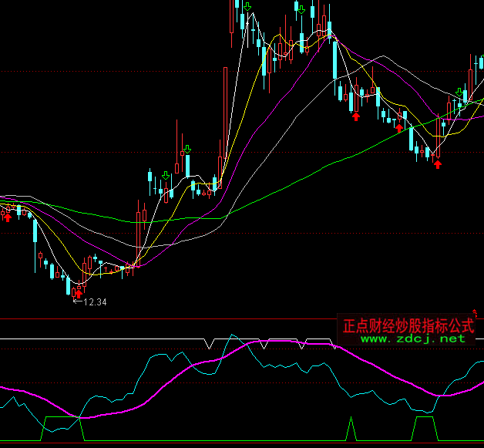Click the green trapezoid pulse at bottom left
This screenshot has width=484, height=448.
coord(62,419)
